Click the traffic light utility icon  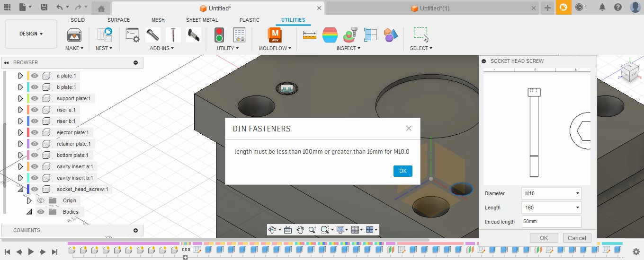(x=219, y=35)
